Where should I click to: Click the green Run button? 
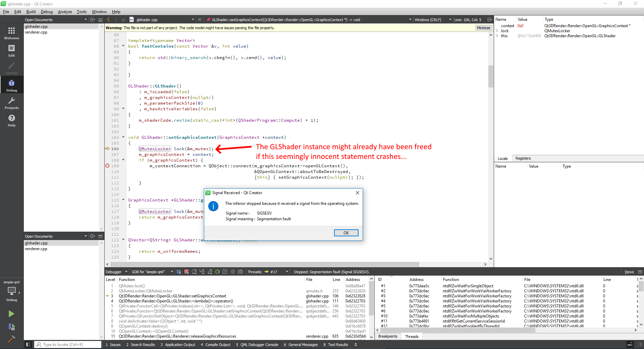pos(11,313)
